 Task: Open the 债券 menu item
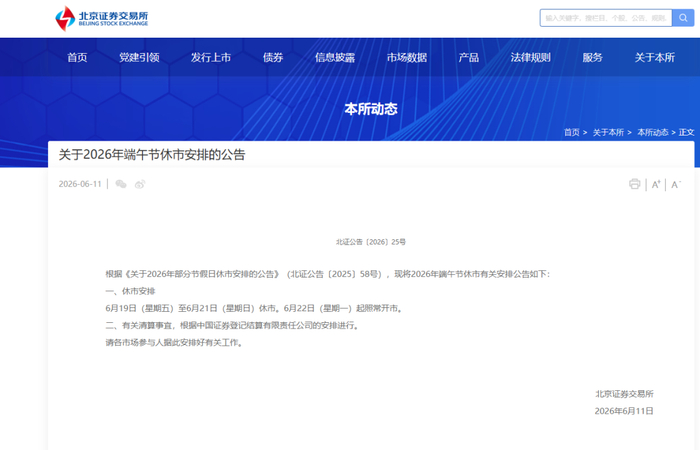coord(273,57)
